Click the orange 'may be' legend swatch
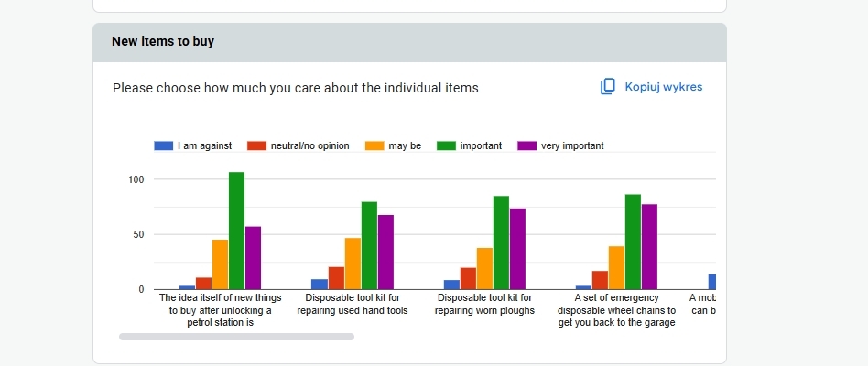868x366 pixels. tap(374, 145)
